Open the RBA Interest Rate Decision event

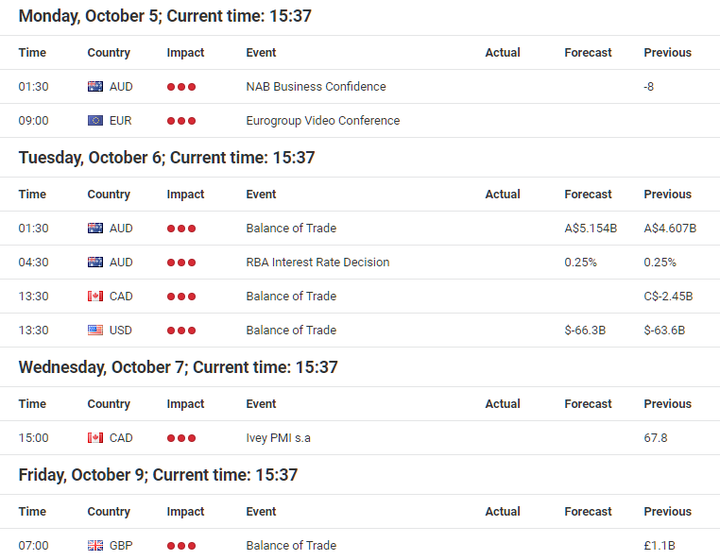point(317,263)
